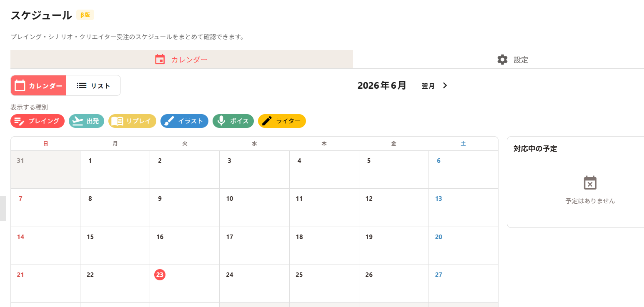The width and height of the screenshot is (644, 307).
Task: Click the 予定はありません message
Action: click(x=590, y=201)
